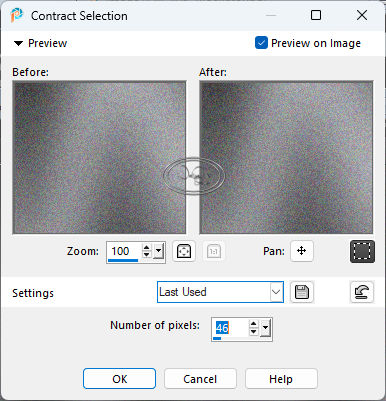The image size is (386, 401).
Task: Decrease Number of pixels with down arrow
Action: [253, 332]
